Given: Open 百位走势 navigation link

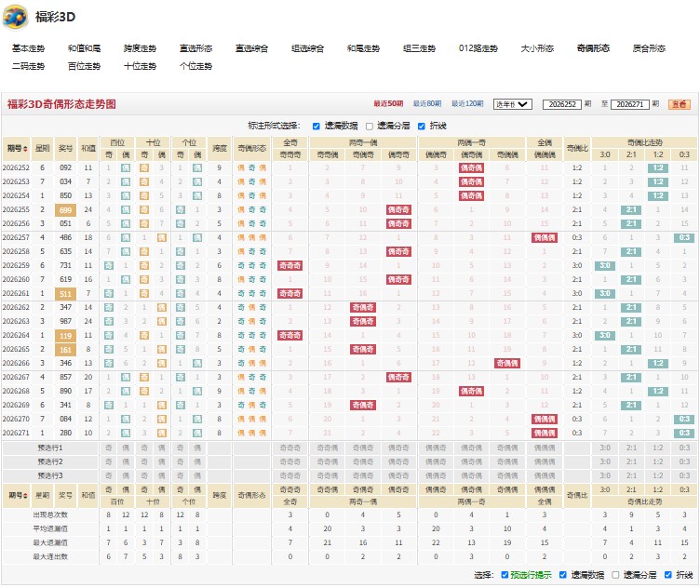Looking at the screenshot, I should pos(85,66).
